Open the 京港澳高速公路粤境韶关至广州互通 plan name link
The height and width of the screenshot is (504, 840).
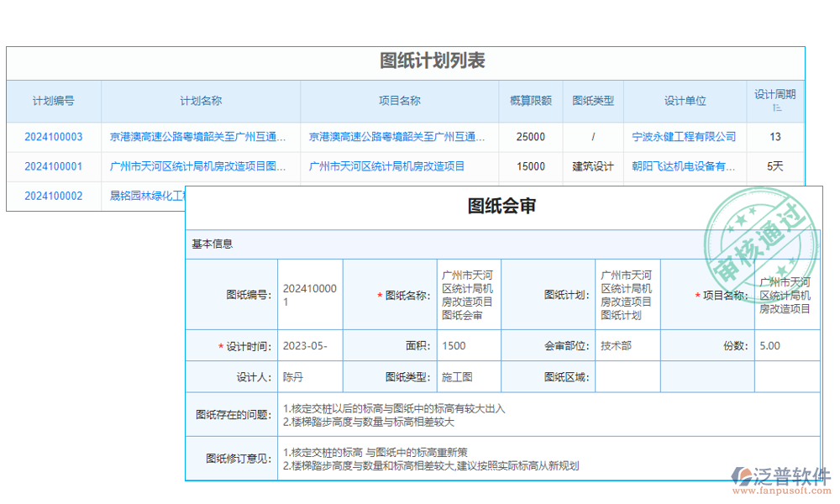pyautogui.click(x=199, y=137)
